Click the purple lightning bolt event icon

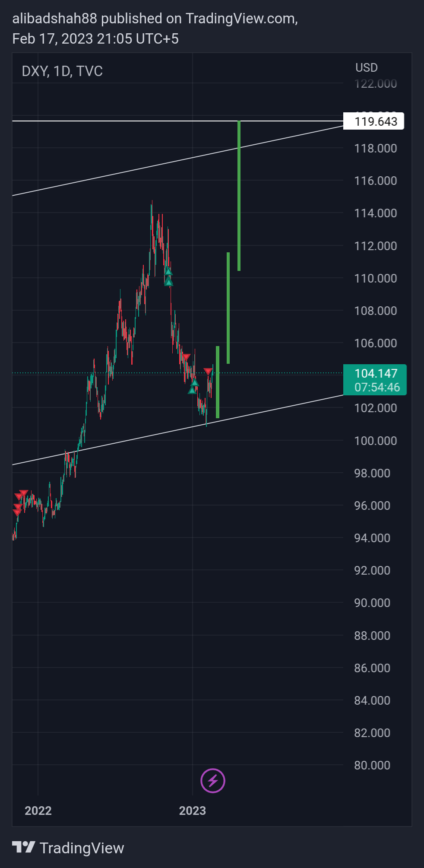click(213, 781)
